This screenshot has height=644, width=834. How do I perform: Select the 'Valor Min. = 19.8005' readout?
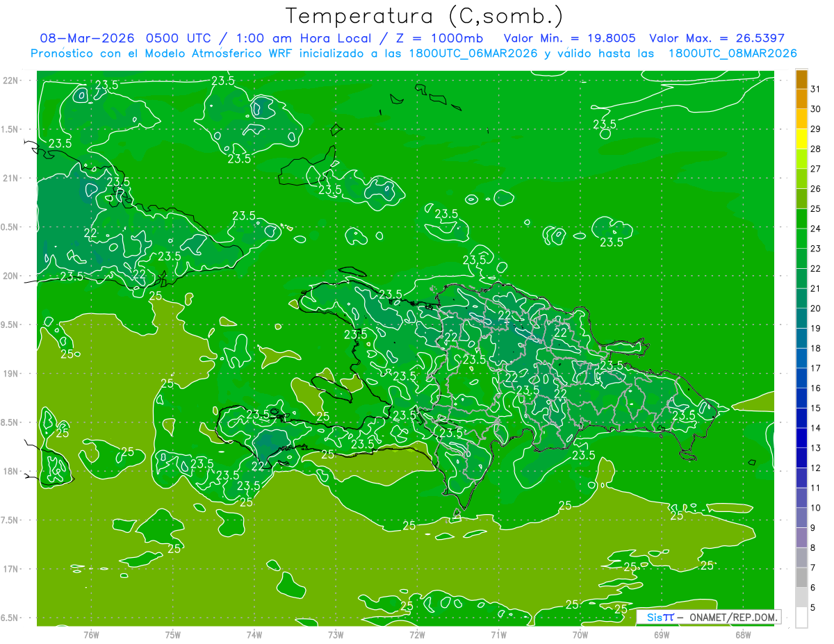pos(569,38)
